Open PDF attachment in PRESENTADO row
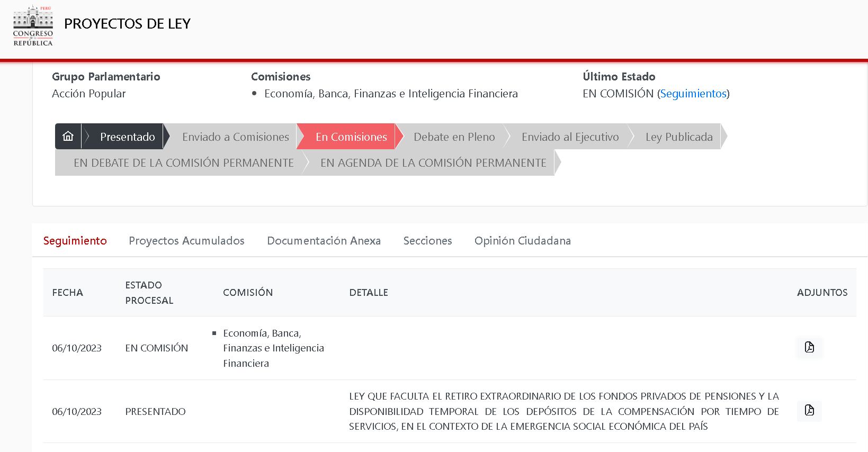 tap(809, 411)
